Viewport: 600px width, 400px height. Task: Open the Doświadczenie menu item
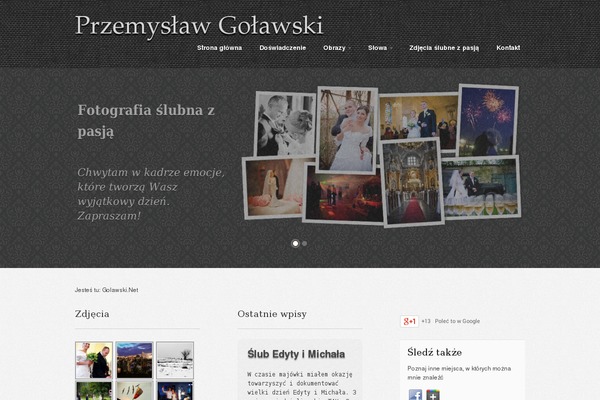point(282,48)
